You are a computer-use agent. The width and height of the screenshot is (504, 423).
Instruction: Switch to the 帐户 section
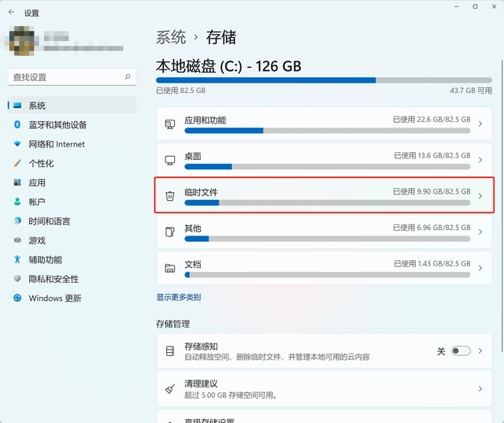[72, 202]
